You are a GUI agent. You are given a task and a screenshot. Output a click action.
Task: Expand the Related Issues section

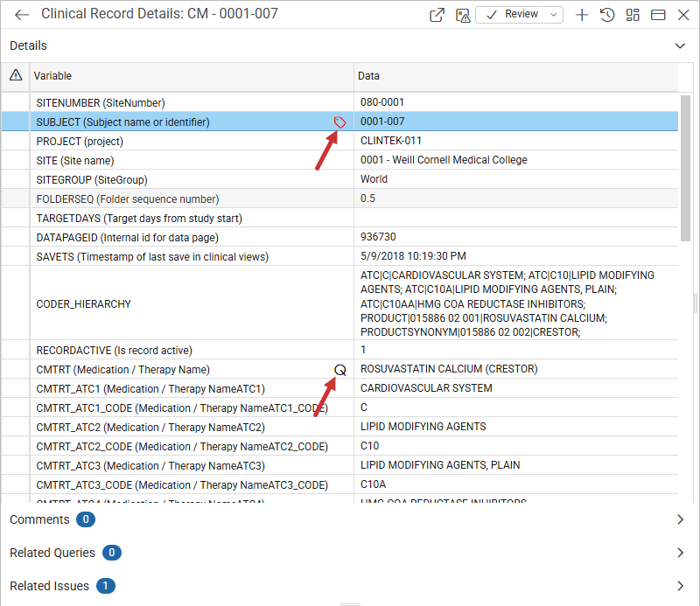coord(680,586)
